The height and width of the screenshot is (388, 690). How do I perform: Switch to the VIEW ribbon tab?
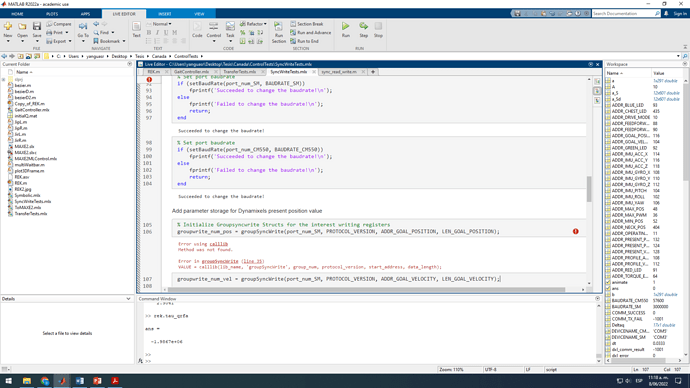click(199, 14)
